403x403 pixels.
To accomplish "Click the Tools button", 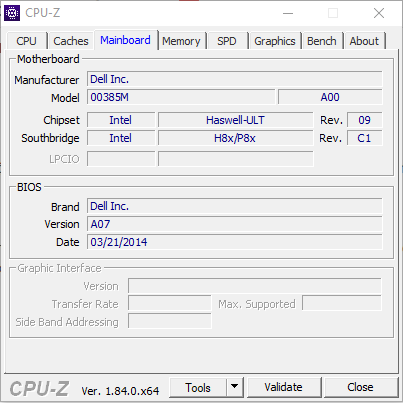I will (198, 387).
